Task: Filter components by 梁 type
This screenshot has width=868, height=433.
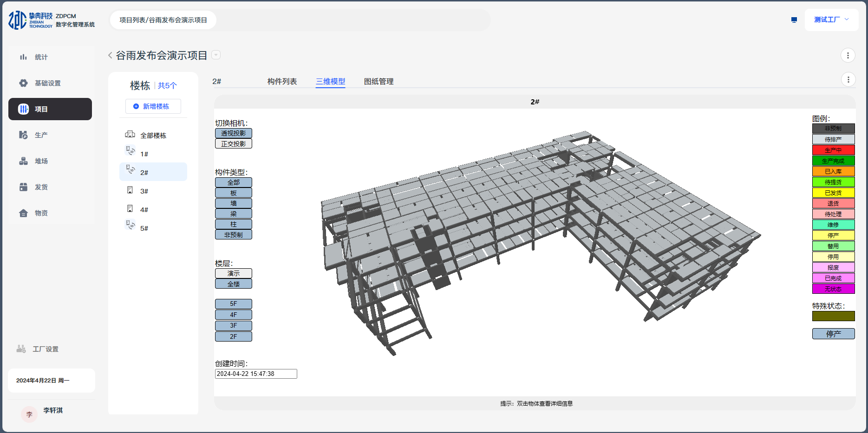Action: [x=233, y=214]
